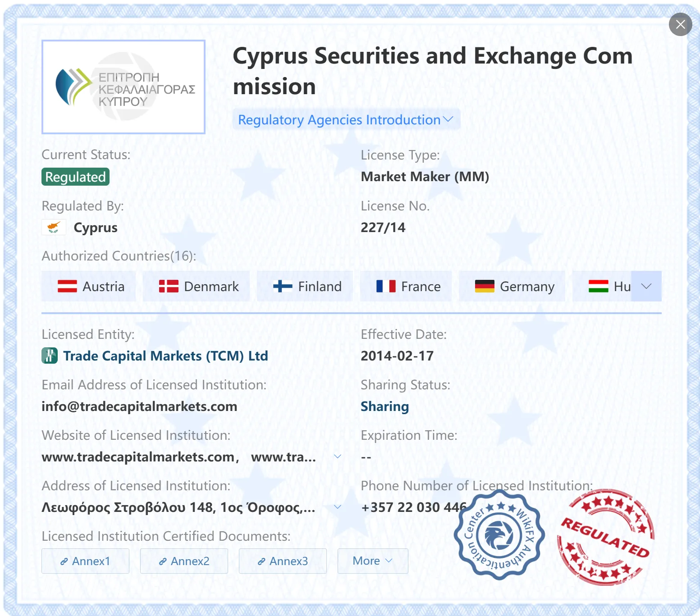Click the Annex3 link chain icon
The height and width of the screenshot is (616, 700).
click(x=261, y=561)
